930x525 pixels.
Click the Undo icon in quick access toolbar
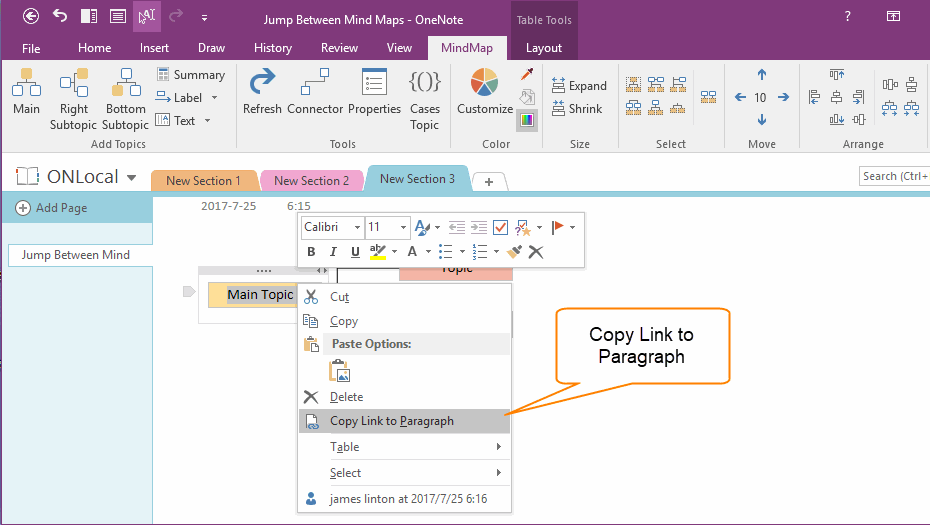[60, 15]
